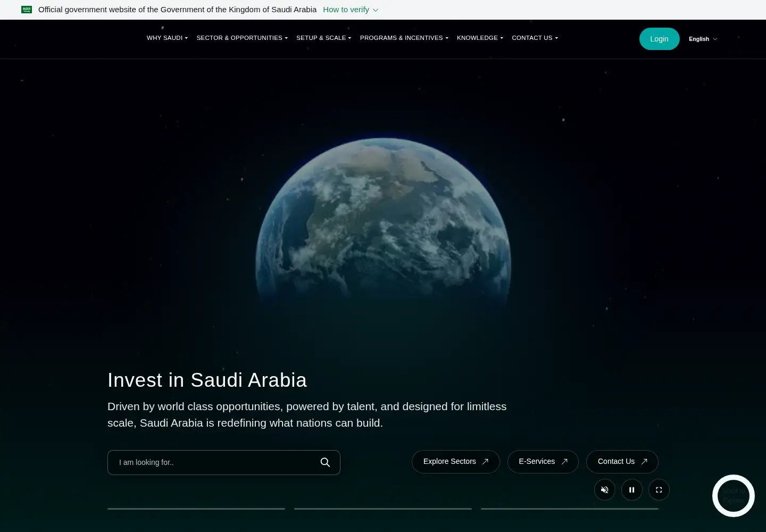Viewport: 766px width, 532px height.
Task: Open the Setup & Scale menu
Action: 323,38
